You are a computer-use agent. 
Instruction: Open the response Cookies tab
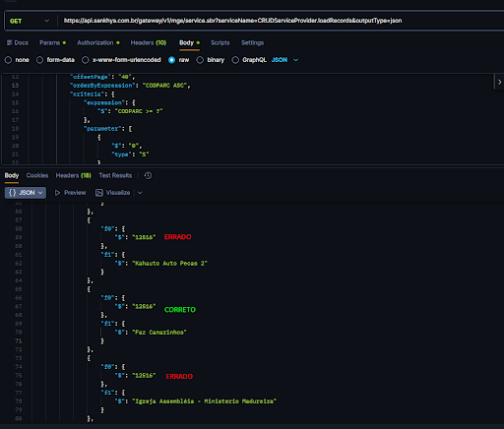click(x=37, y=175)
